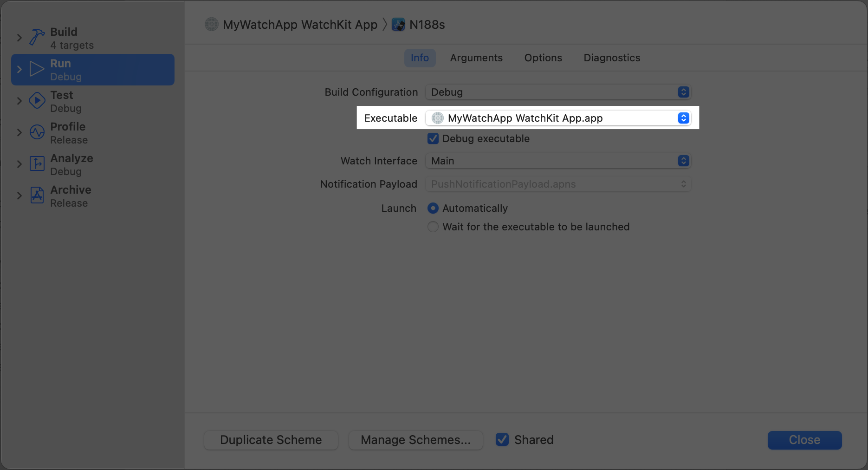Select Wait for the executable to be launched

(x=433, y=227)
